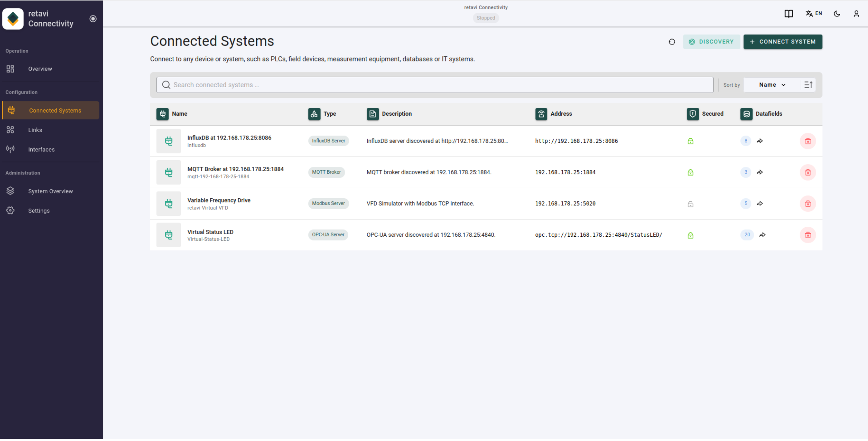Click the address 192.168.178.25:5020
The height and width of the screenshot is (441, 868).
[565, 204]
